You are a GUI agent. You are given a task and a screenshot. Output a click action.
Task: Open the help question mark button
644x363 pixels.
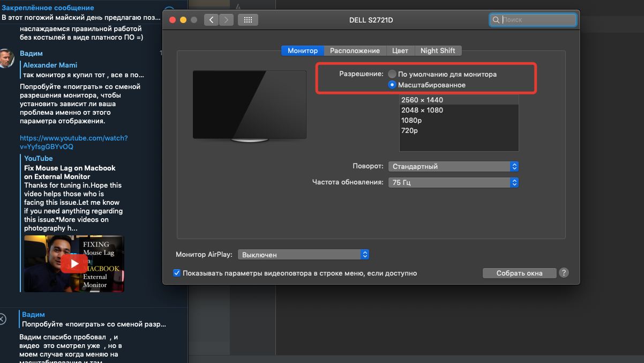pyautogui.click(x=564, y=273)
